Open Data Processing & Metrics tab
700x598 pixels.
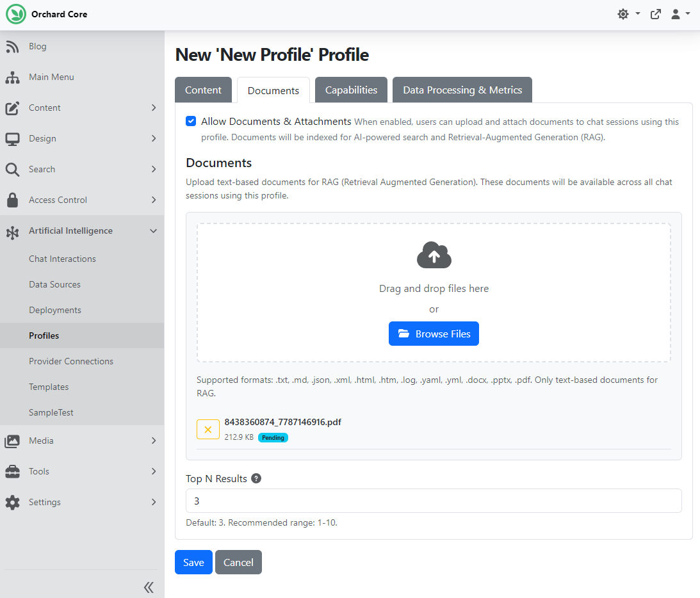(x=462, y=90)
